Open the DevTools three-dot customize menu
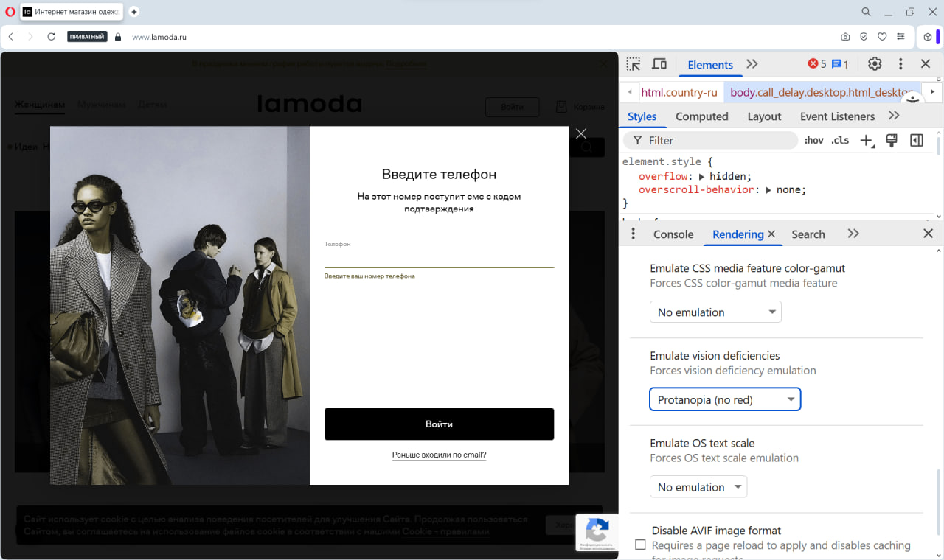 point(900,64)
